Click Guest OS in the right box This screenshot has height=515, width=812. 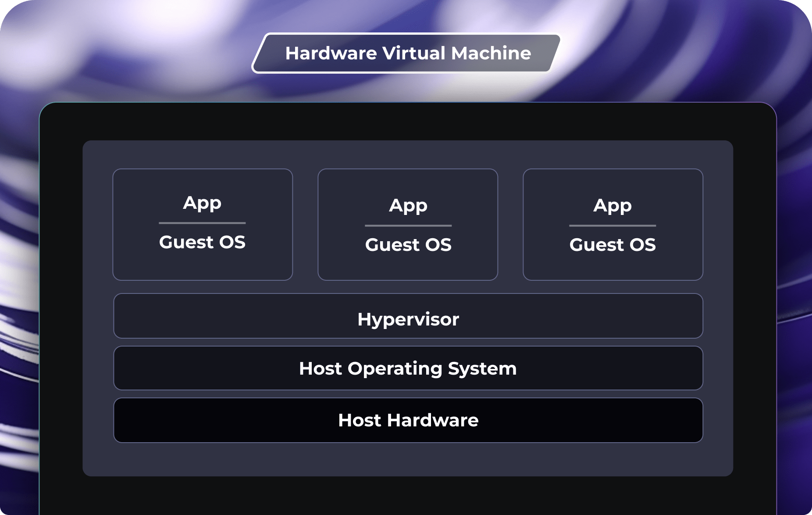(613, 245)
